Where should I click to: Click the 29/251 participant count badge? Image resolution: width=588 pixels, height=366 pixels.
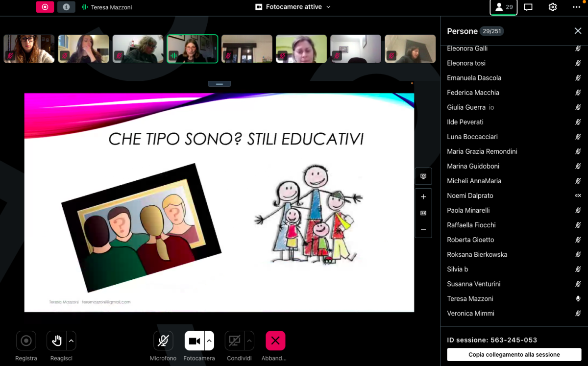click(x=491, y=31)
